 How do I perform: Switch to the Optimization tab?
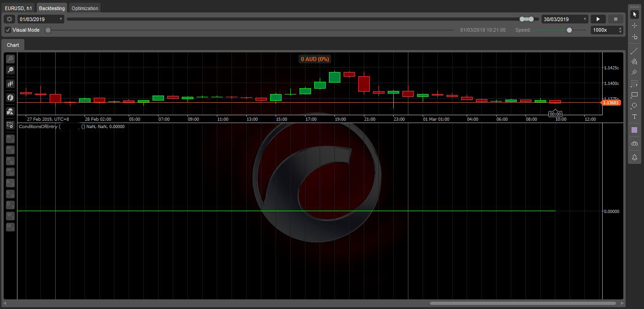[x=85, y=8]
